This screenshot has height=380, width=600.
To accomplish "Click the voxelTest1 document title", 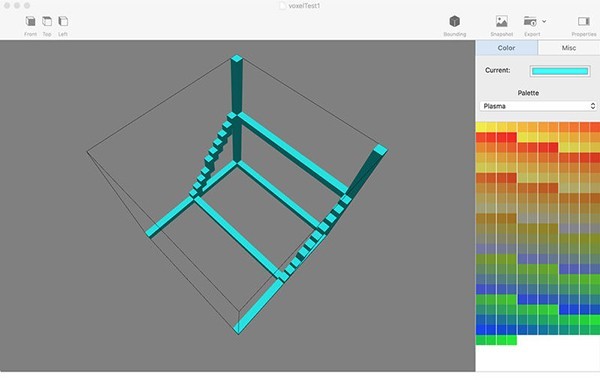I will coord(304,6).
